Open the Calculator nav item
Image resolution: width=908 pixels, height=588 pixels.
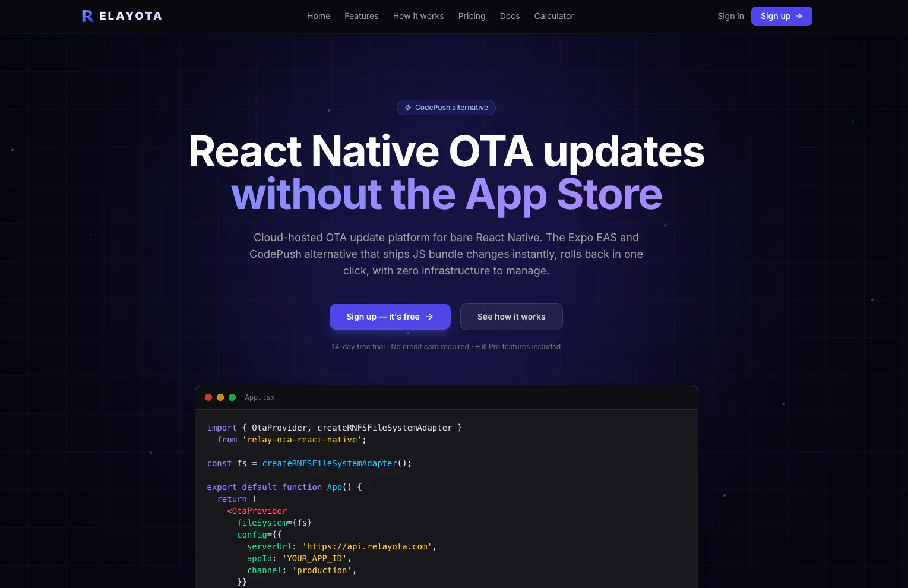(x=554, y=16)
